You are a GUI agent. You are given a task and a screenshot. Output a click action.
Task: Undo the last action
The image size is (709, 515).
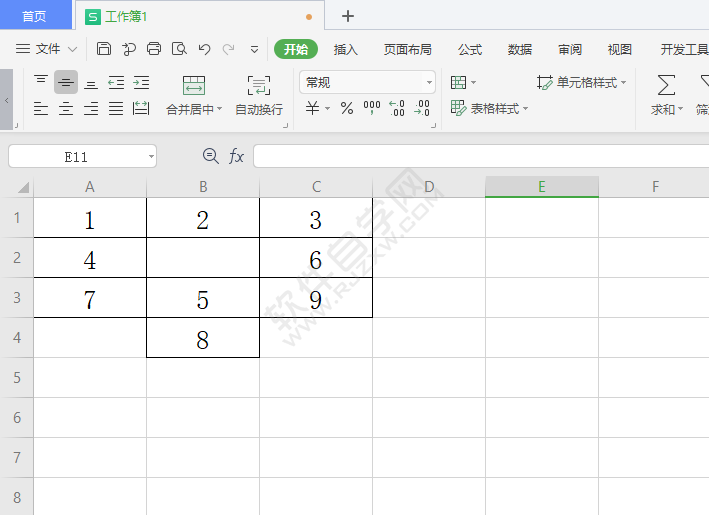click(x=204, y=49)
